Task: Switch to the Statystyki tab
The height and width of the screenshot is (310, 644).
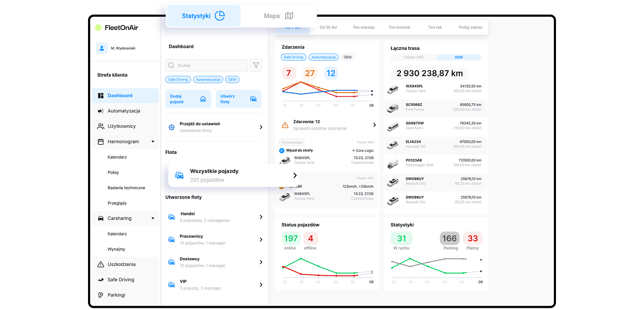Action: point(204,16)
